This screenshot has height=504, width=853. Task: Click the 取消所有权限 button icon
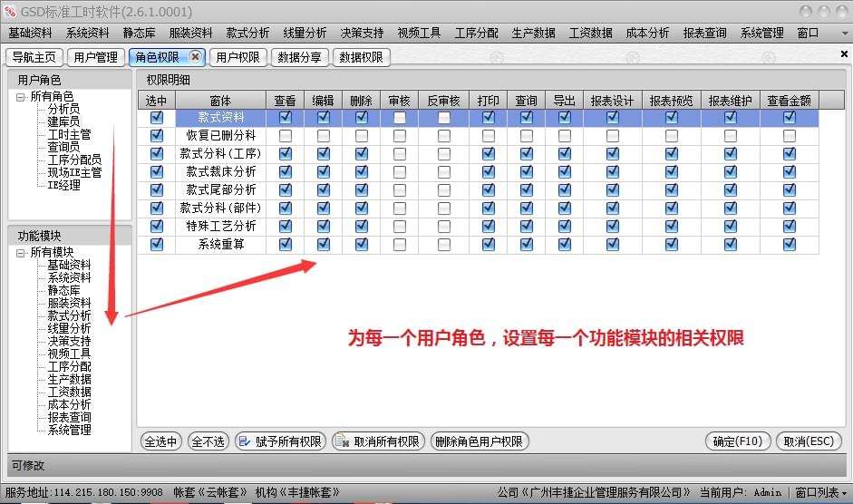(342, 441)
